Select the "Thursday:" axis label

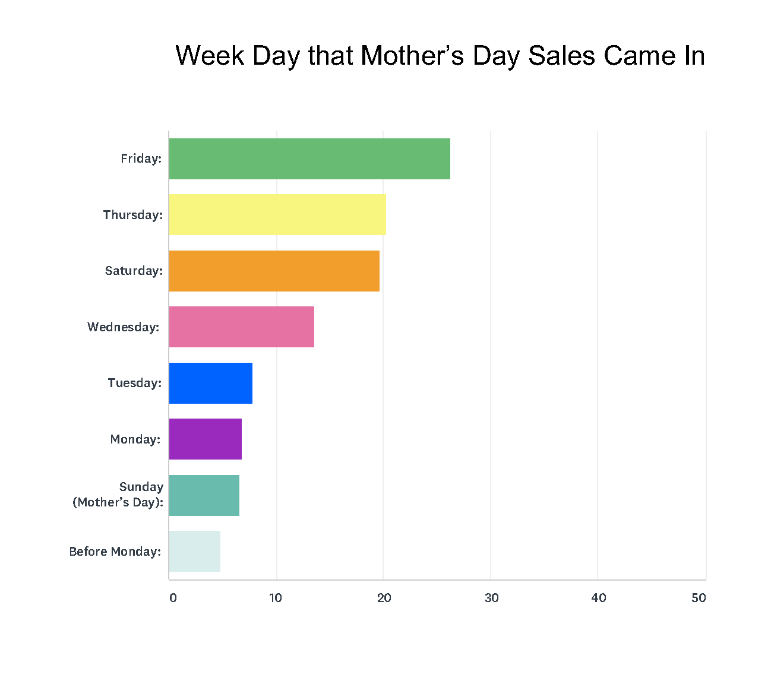point(132,214)
